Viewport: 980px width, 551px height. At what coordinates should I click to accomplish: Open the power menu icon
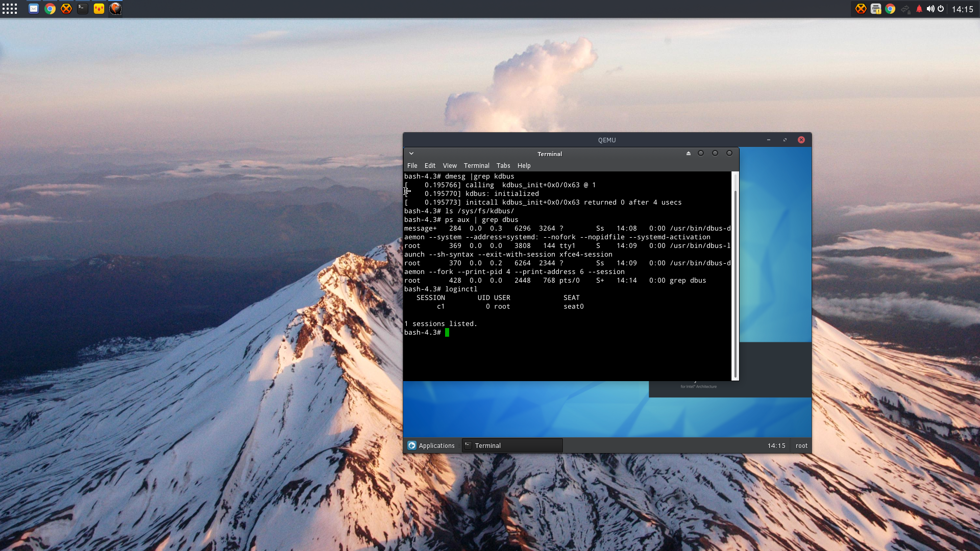pyautogui.click(x=941, y=9)
